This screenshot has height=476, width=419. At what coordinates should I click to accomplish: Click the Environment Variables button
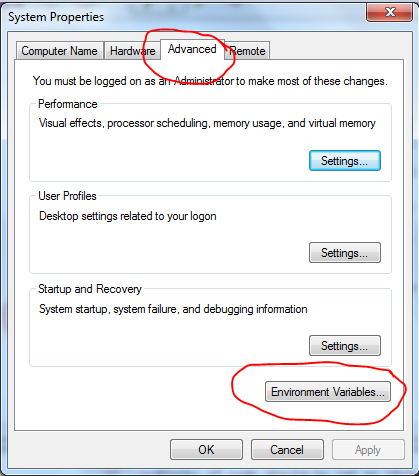click(328, 392)
